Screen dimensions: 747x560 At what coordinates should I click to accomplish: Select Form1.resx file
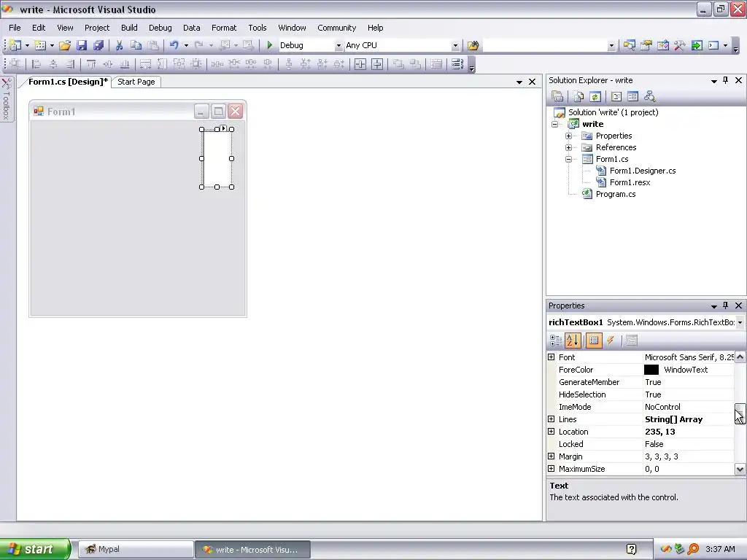630,182
